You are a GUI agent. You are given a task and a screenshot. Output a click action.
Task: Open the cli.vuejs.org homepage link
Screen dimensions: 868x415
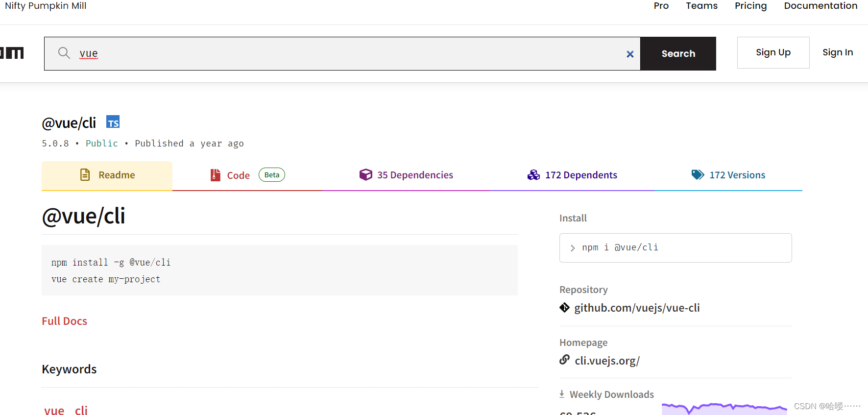point(607,361)
